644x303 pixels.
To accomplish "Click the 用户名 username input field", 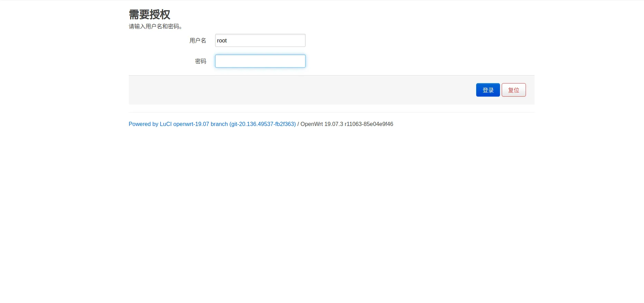I will [260, 40].
